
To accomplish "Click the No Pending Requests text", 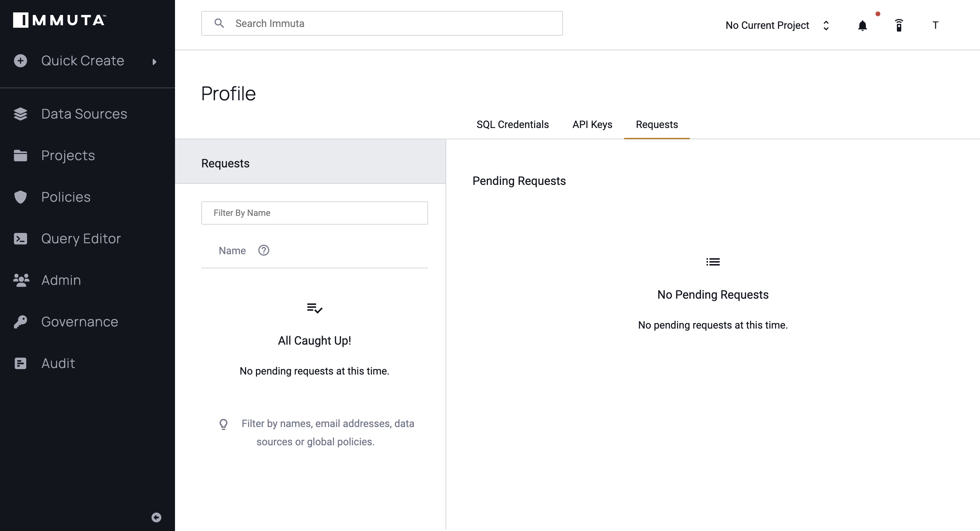I will [713, 294].
